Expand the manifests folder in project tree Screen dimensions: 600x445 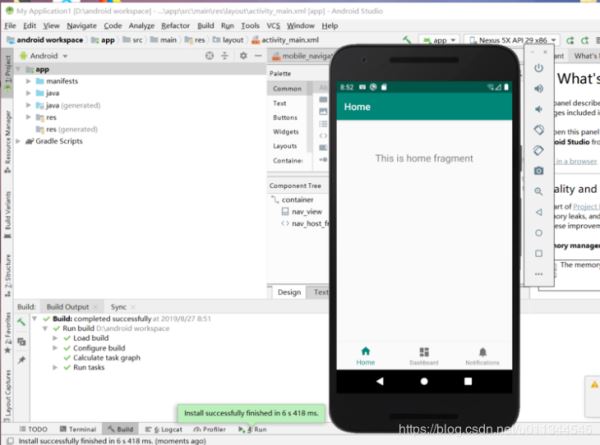(x=29, y=82)
